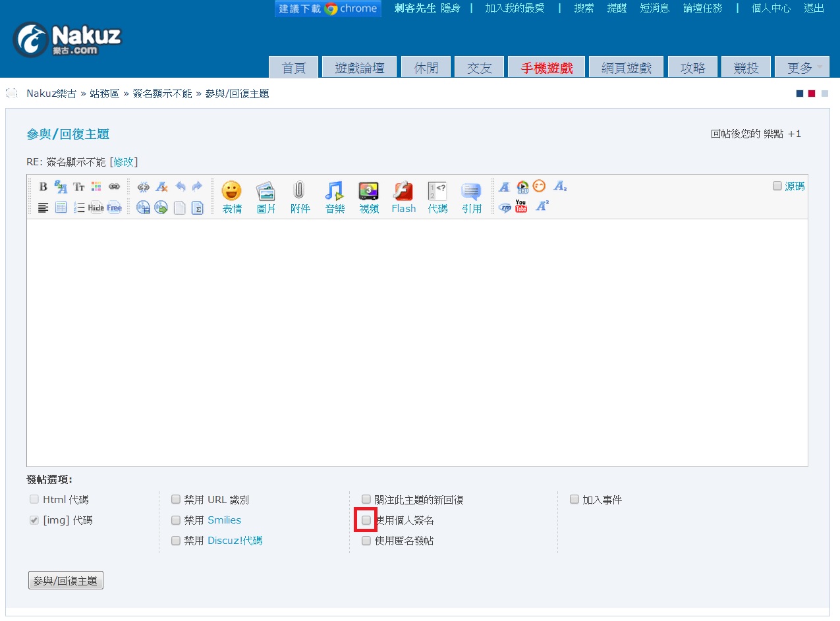840x621 pixels.
Task: Submit with the 參與/回復主題 button
Action: pyautogui.click(x=66, y=581)
